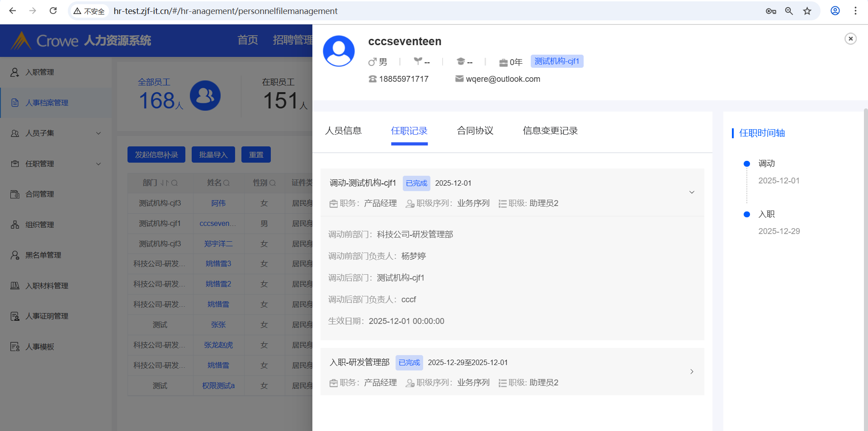The image size is (868, 431).
Task: Click the browser password key icon
Action: tap(771, 11)
